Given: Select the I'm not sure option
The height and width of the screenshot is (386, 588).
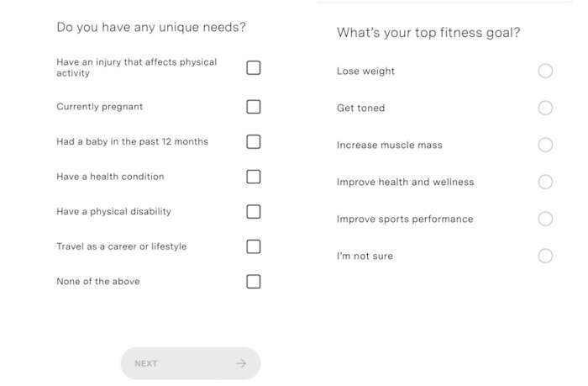Looking at the screenshot, I should coord(545,256).
